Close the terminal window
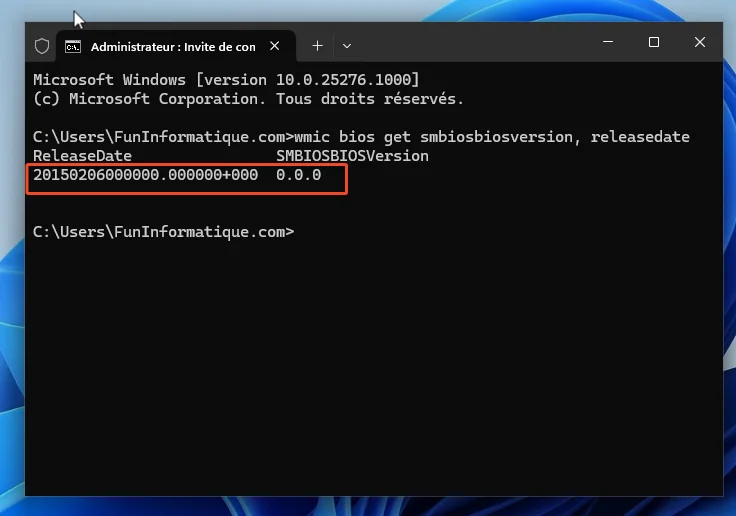The height and width of the screenshot is (516, 736). (x=700, y=42)
